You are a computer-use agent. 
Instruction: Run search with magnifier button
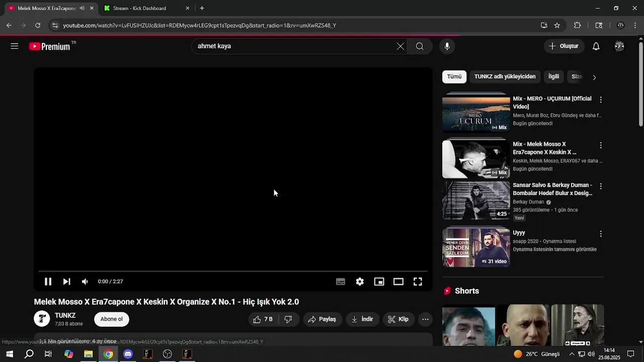420,46
